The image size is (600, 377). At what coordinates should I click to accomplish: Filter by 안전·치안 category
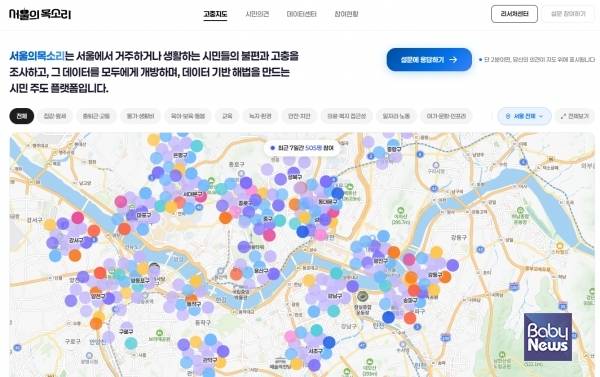299,116
